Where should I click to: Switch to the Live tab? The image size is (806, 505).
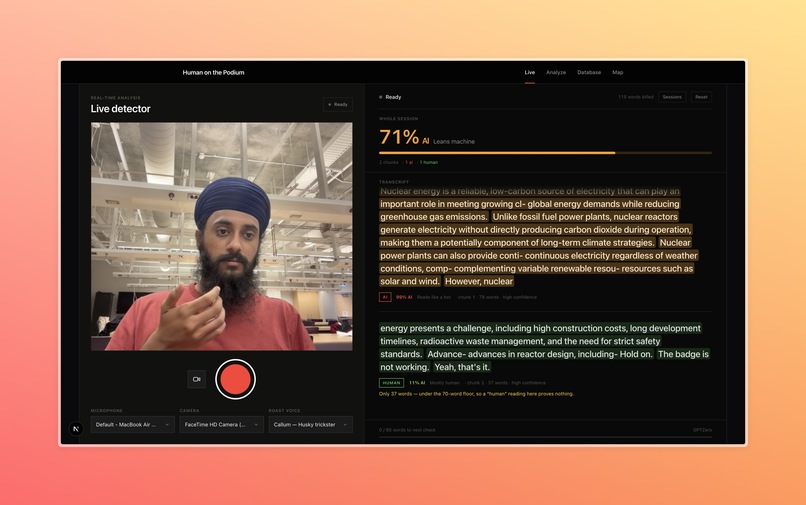pyautogui.click(x=529, y=73)
